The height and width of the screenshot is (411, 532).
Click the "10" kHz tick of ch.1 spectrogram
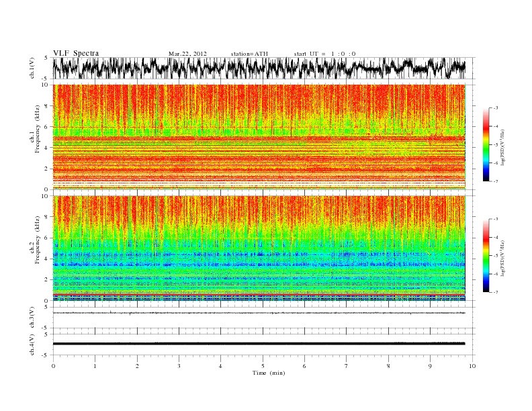point(45,85)
